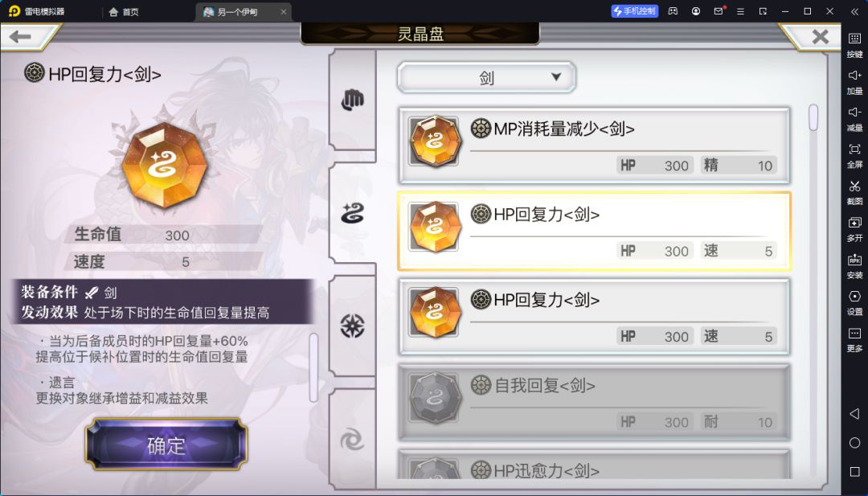
Task: Open the 更多 more options panel
Action: click(x=854, y=339)
